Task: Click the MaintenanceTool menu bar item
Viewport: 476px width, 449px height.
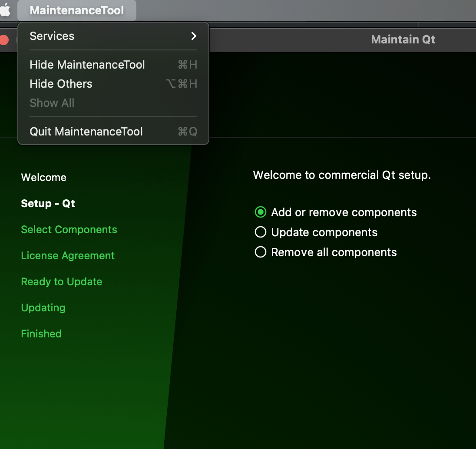Action: 77,10
